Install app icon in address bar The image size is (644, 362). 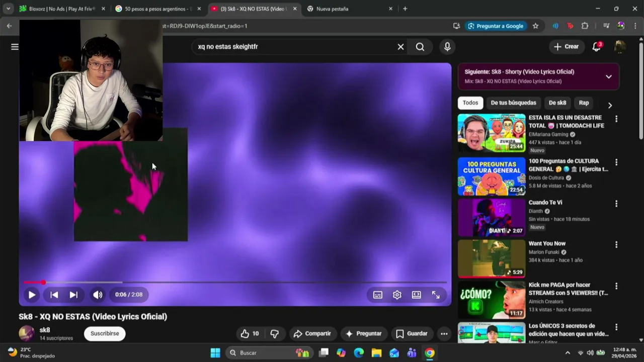pyautogui.click(x=456, y=26)
